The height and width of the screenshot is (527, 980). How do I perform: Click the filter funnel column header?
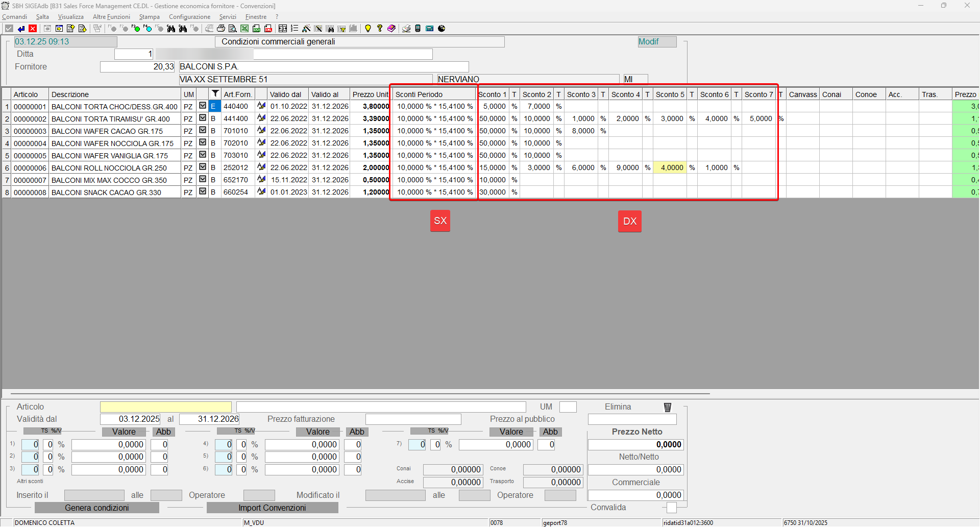215,94
